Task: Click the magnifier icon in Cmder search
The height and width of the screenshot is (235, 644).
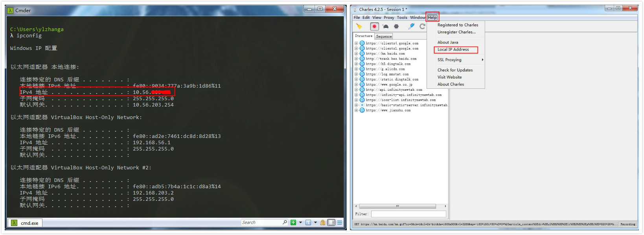Action: [x=285, y=222]
